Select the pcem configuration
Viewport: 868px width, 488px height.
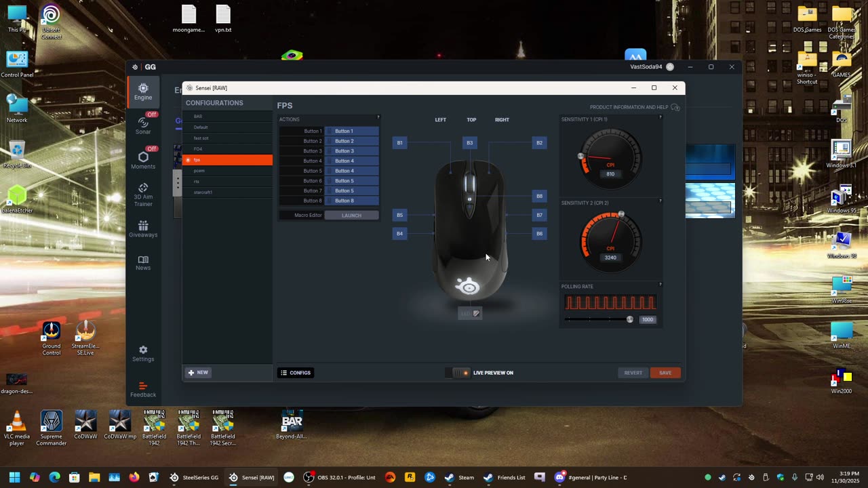[228, 171]
